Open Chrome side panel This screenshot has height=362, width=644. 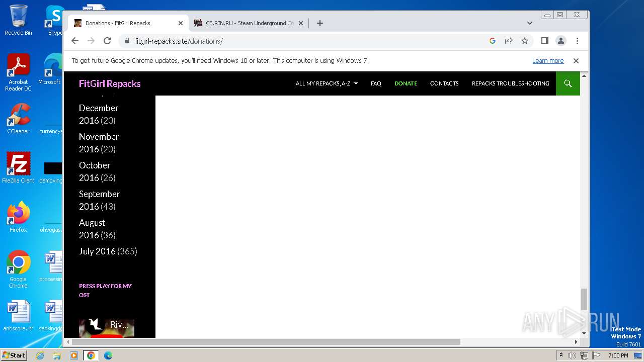[x=544, y=41]
